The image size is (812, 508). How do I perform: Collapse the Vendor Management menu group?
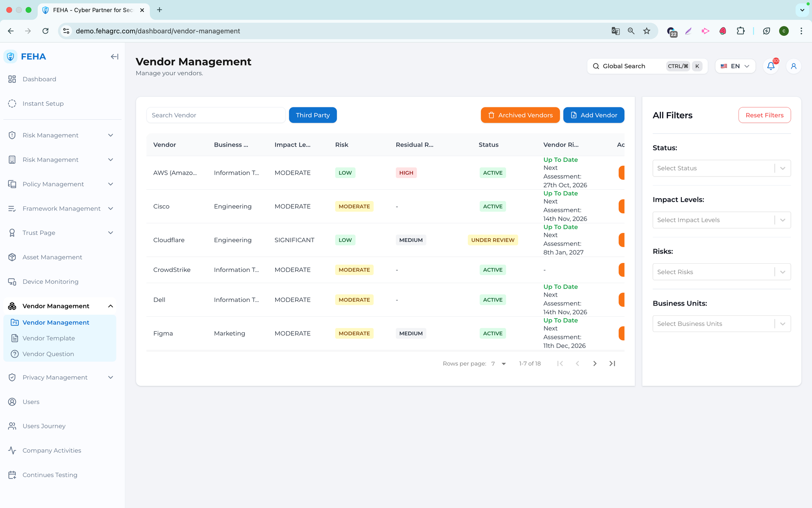110,306
